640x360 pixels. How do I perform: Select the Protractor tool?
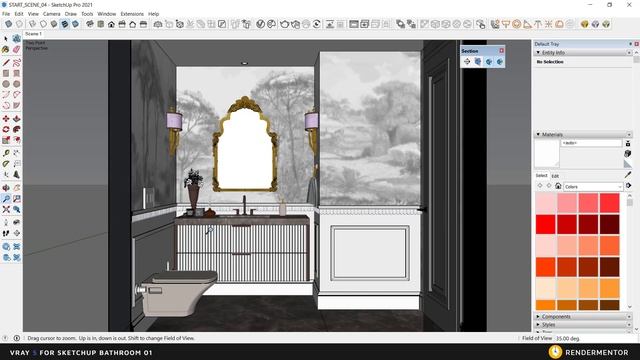[6, 164]
